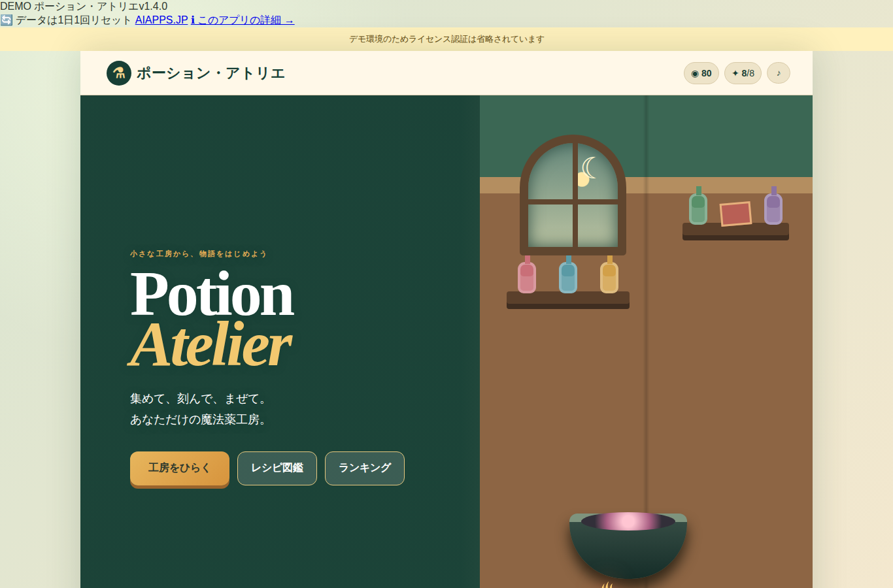
Task: Open the coin balance showing 80
Action: (701, 73)
